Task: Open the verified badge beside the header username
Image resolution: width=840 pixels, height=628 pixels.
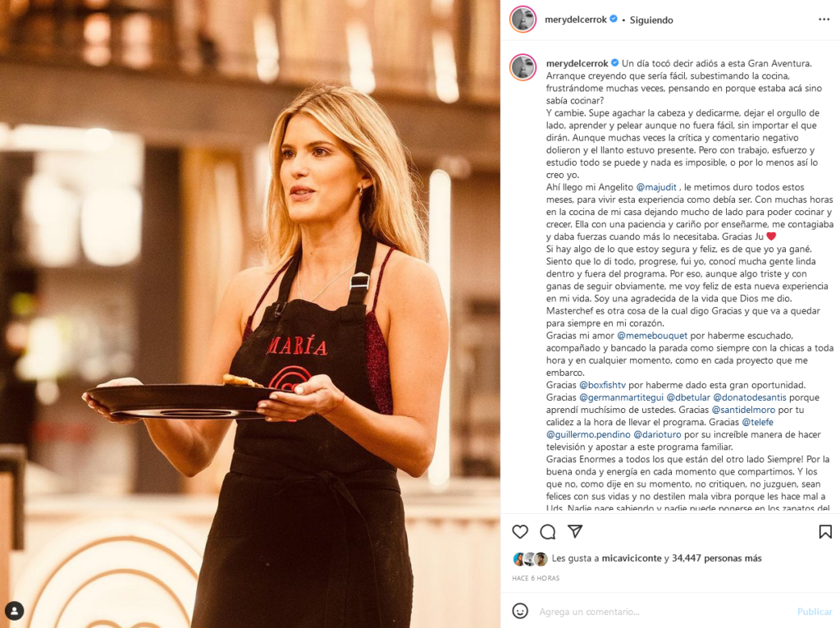Action: pos(614,20)
